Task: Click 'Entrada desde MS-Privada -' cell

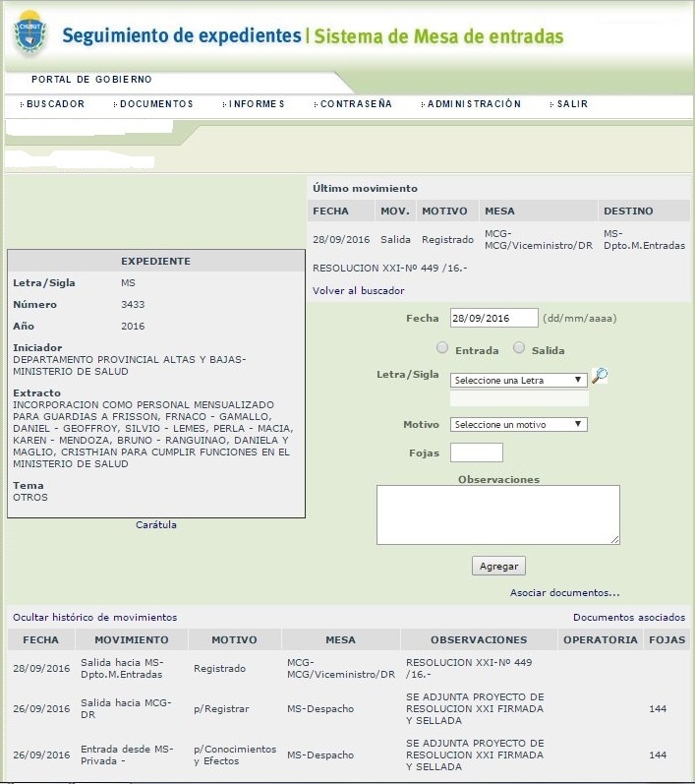Action: tap(127, 755)
